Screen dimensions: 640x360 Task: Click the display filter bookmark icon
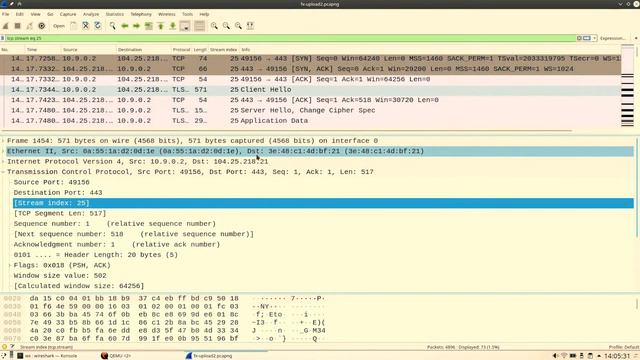[3, 38]
